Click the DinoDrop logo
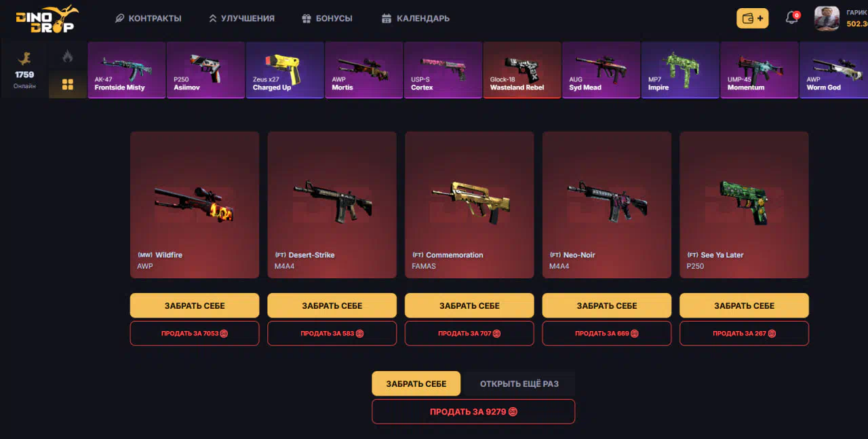The height and width of the screenshot is (439, 868). coord(47,18)
